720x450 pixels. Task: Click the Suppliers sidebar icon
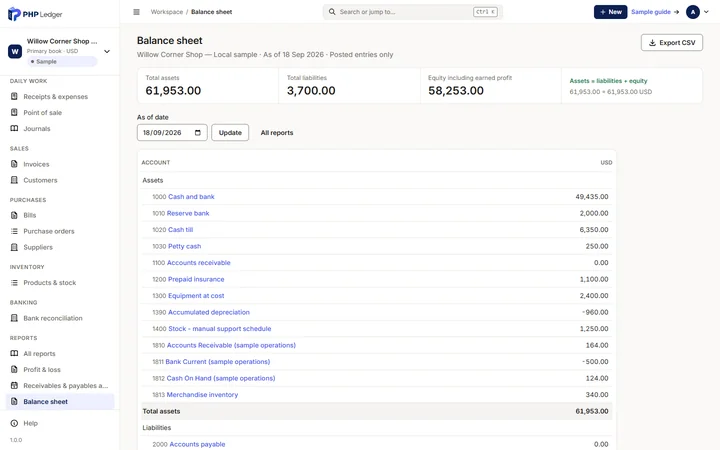click(14, 247)
